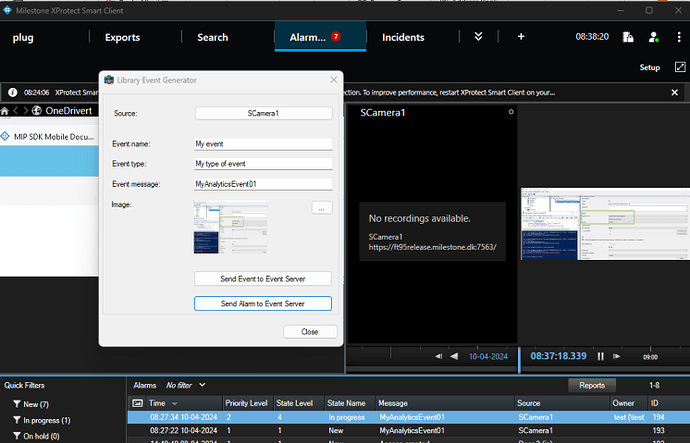This screenshot has height=443, width=690.
Task: Sort by Priority Level column
Action: coord(248,403)
